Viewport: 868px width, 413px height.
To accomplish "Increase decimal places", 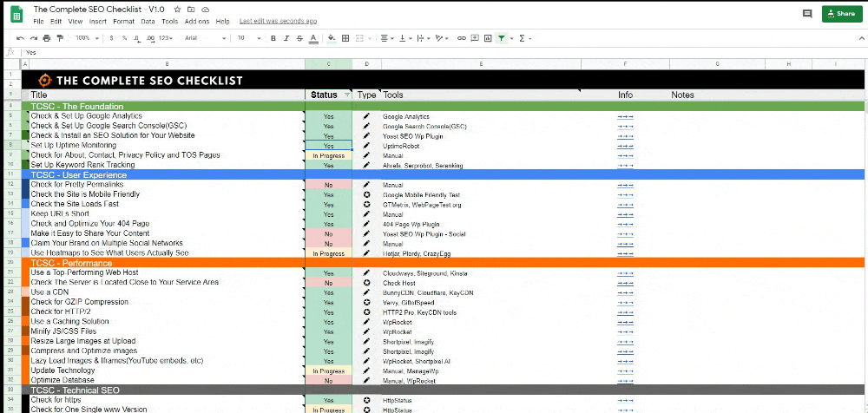I will pos(151,38).
